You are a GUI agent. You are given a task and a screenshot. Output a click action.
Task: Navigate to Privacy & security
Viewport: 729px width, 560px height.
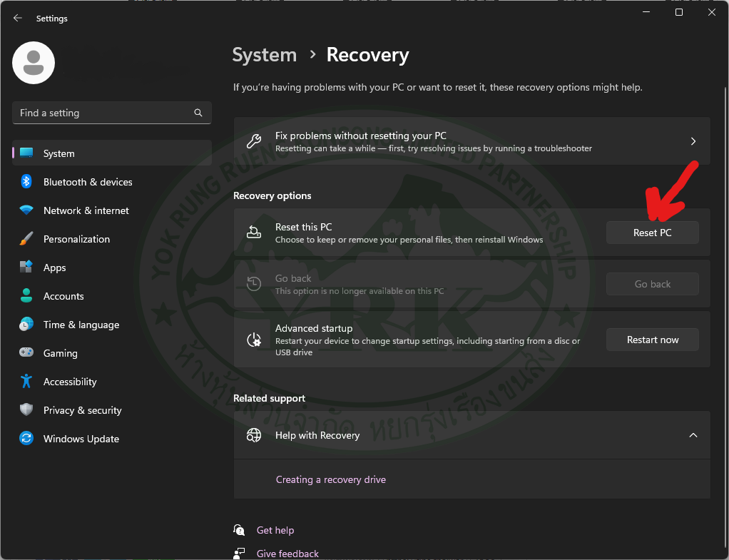pos(111,410)
